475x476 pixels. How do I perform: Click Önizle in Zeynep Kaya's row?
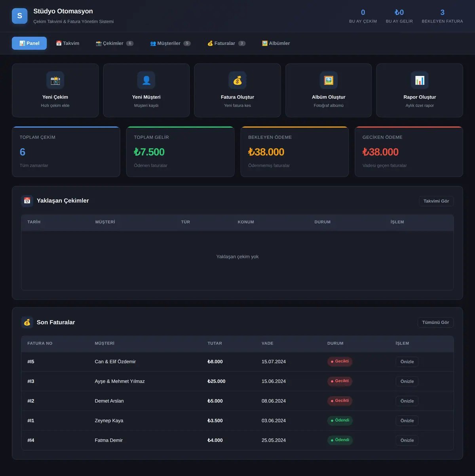(407, 421)
